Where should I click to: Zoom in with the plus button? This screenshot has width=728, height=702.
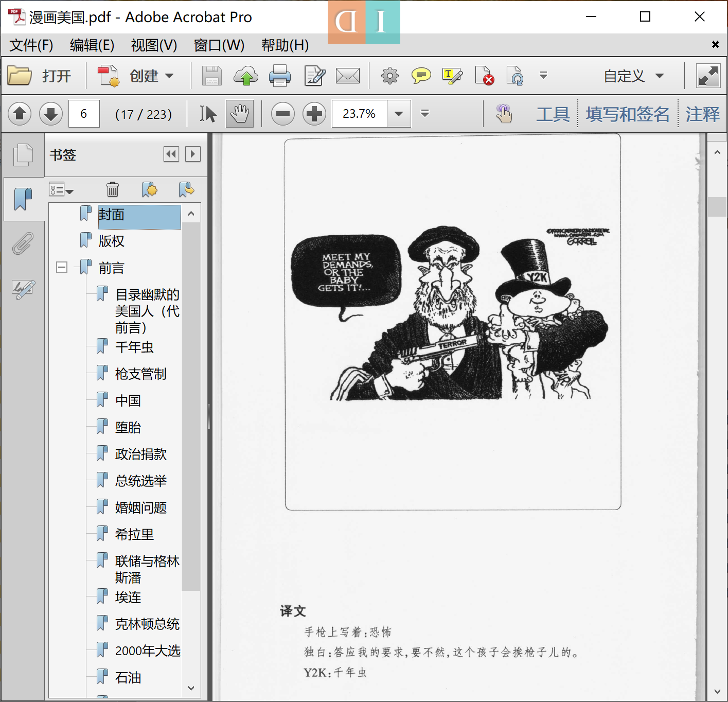[x=314, y=114]
